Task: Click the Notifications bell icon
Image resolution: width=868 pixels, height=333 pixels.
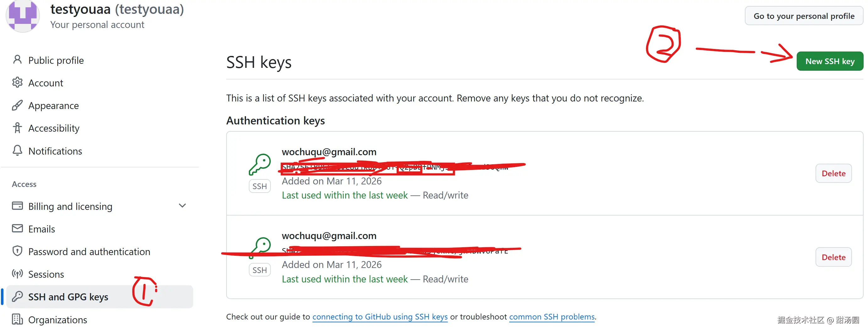Action: [x=17, y=151]
